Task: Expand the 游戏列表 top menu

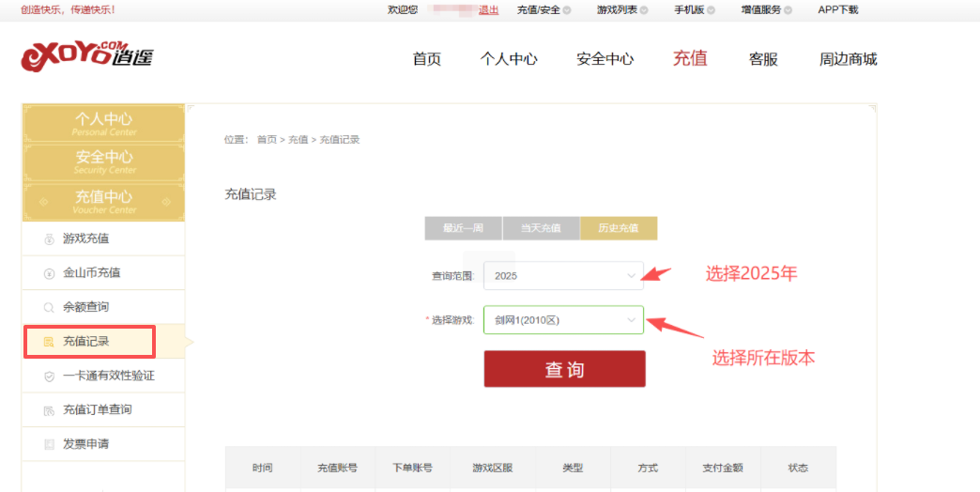Action: (622, 10)
